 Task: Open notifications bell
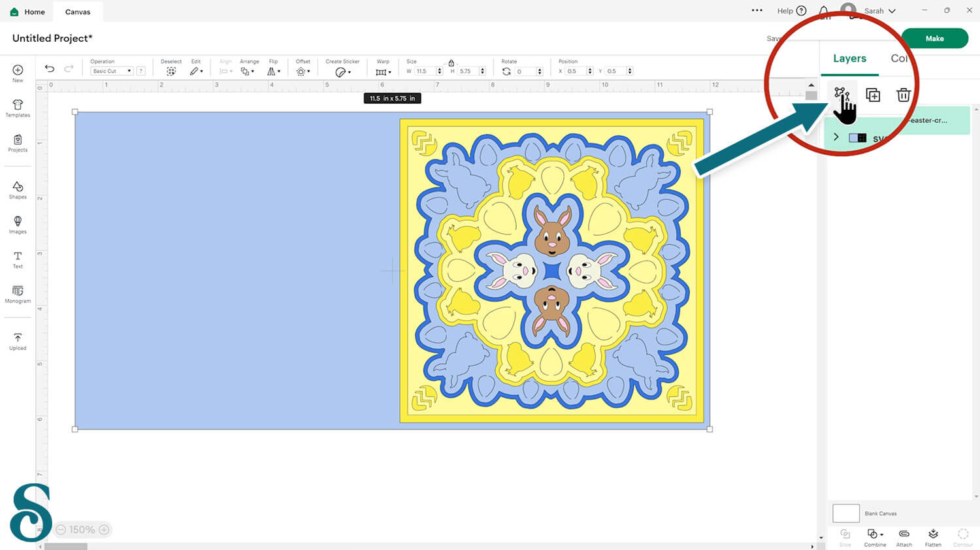pyautogui.click(x=824, y=11)
